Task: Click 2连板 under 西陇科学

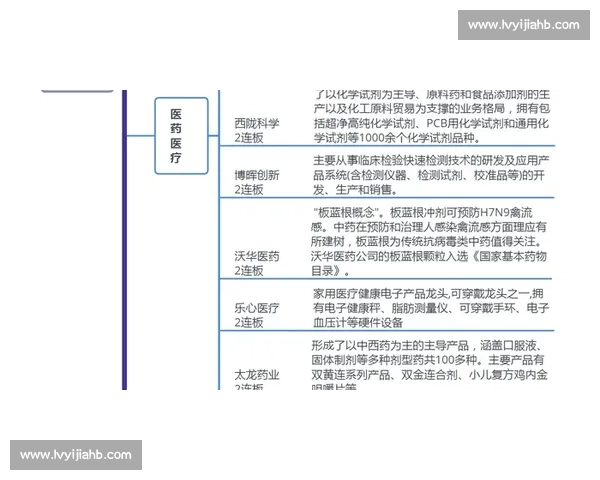Action: tap(249, 138)
